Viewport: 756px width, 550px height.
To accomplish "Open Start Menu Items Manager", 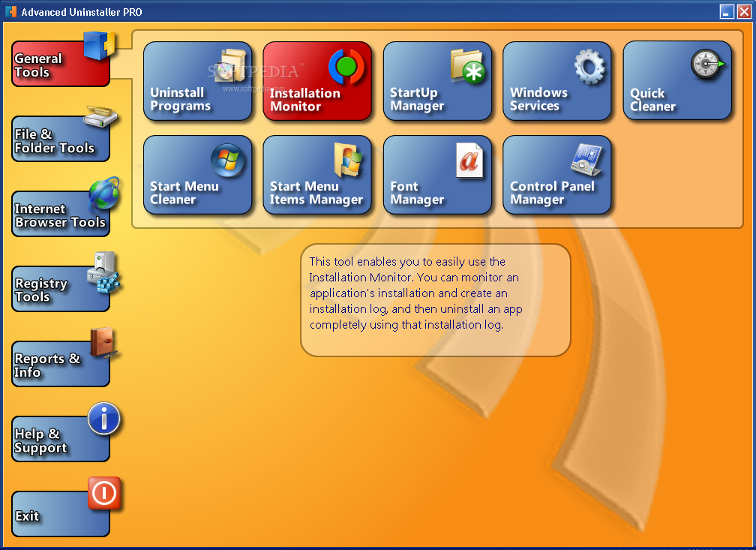I will pos(317,175).
